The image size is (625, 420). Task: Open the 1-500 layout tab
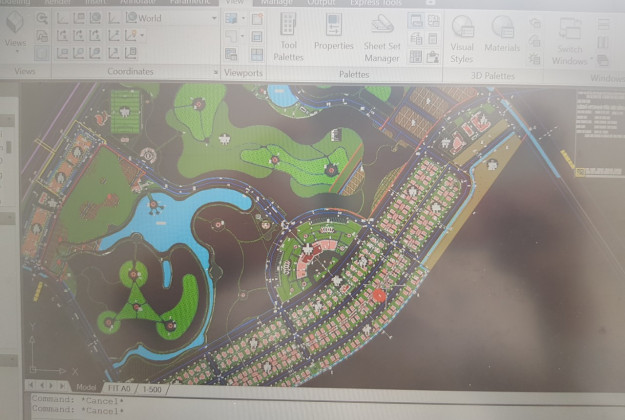coord(152,387)
